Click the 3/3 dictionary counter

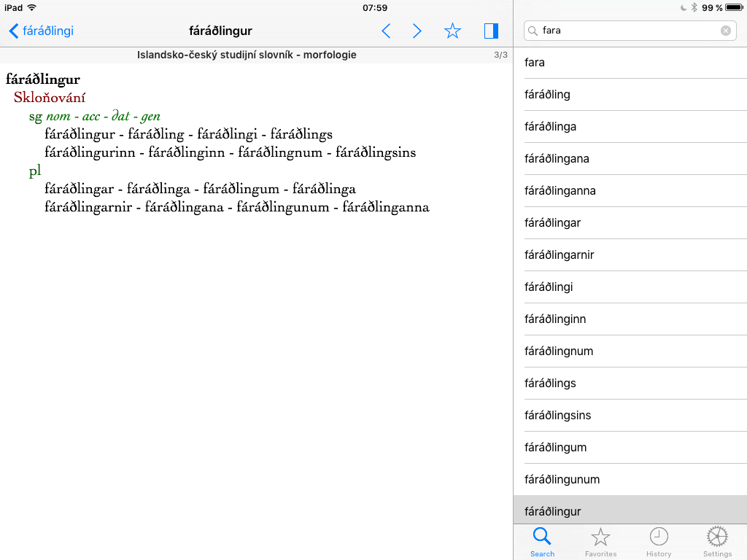pyautogui.click(x=500, y=55)
